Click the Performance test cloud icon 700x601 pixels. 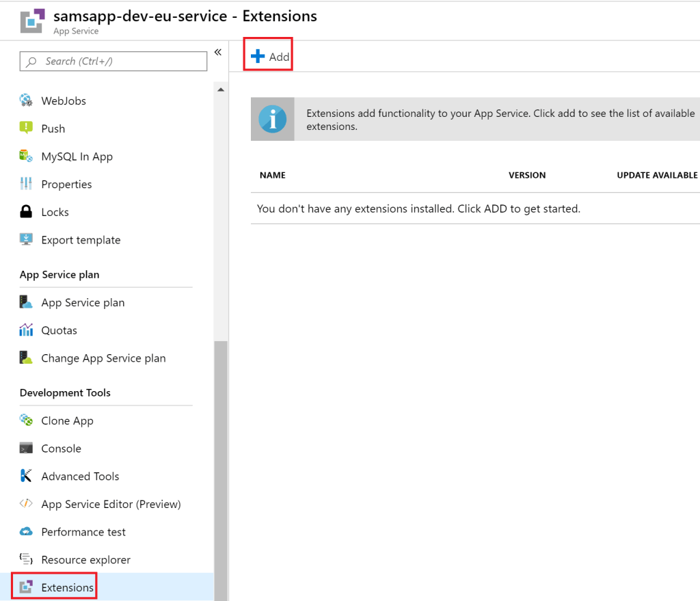(27, 532)
